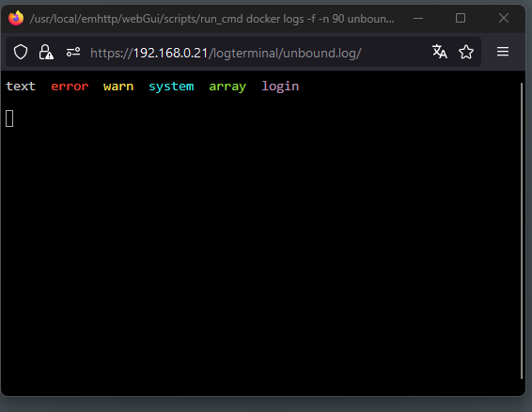Click the yellow 'warn' legend label
This screenshot has width=532, height=412.
click(x=118, y=87)
